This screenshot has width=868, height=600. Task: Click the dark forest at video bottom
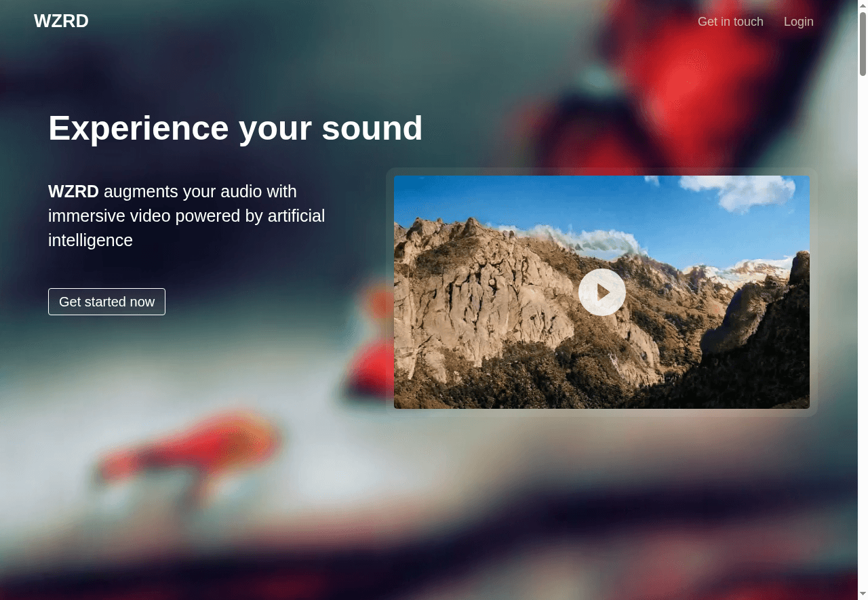pos(542,386)
